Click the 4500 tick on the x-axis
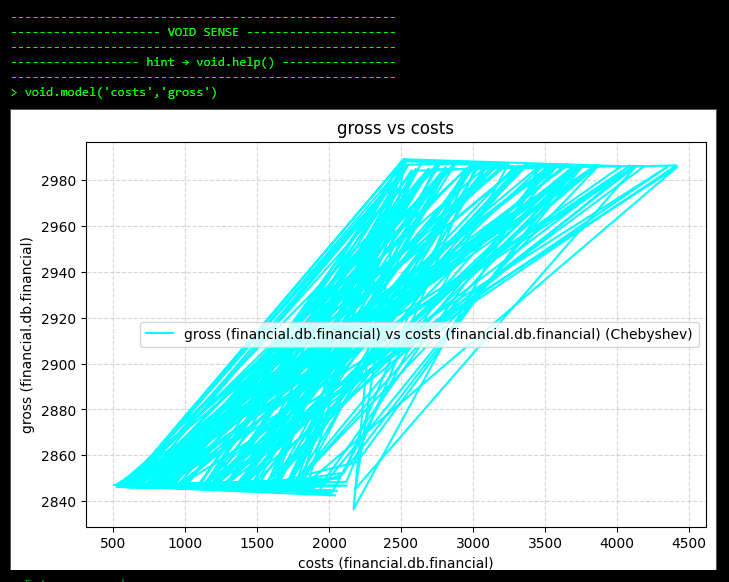 689,543
